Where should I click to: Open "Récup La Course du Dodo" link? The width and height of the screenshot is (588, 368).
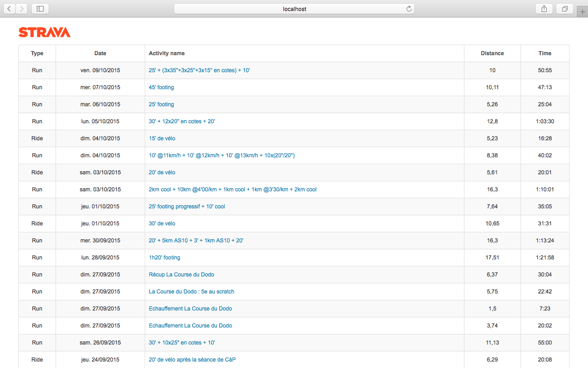181,275
